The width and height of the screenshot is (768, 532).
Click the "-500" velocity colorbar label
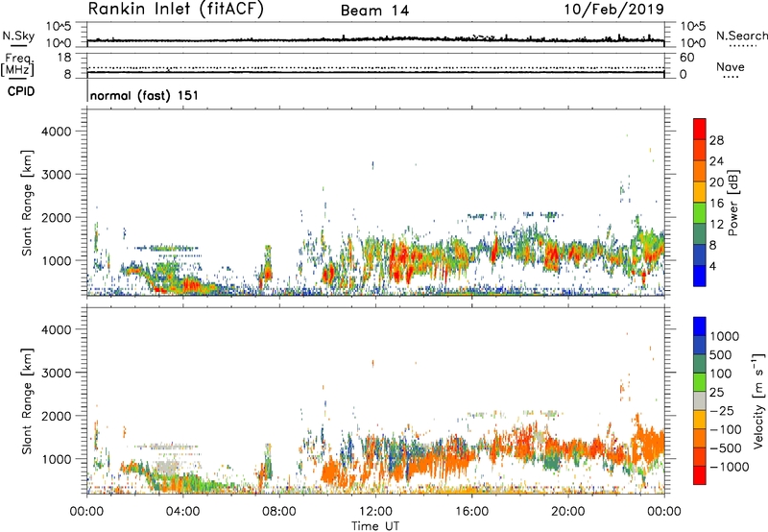725,448
